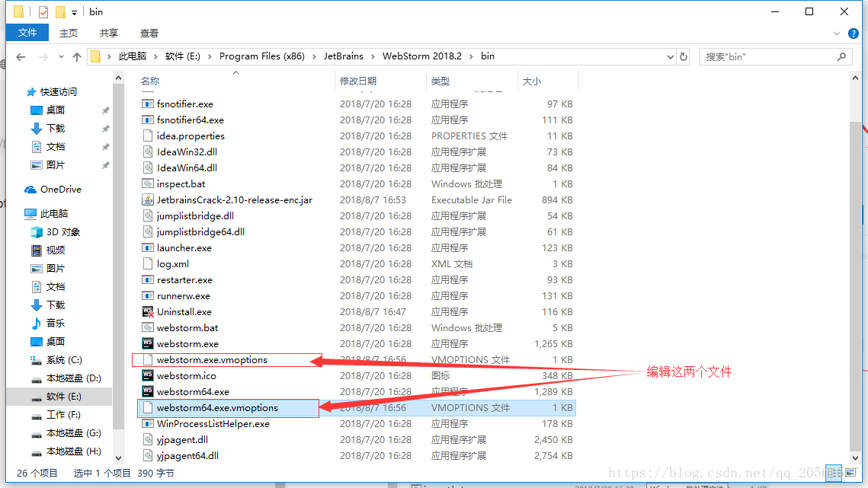Select 本地磁盘 (H:) drive in sidebar
The image size is (868, 488).
coord(74,451)
